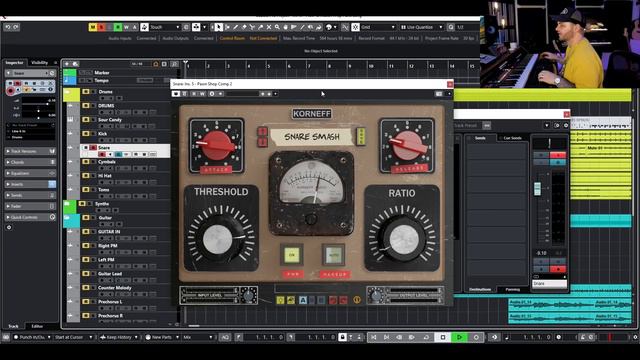
Task: Select the Range Selection tool
Action: 227,27
